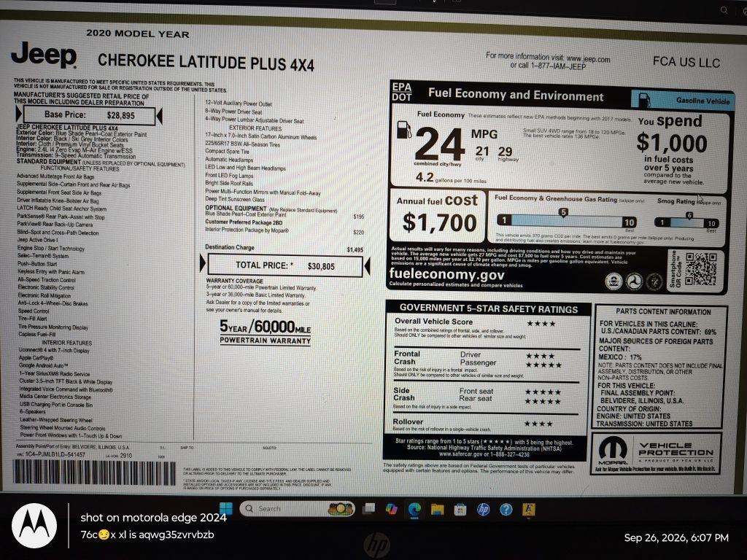Click the 24 MPG combined figure
The height and width of the screenshot is (560, 747).
(x=439, y=144)
